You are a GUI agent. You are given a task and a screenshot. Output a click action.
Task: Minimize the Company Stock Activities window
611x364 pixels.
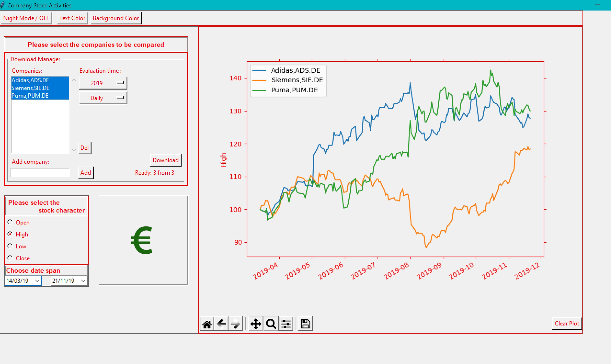point(598,5)
